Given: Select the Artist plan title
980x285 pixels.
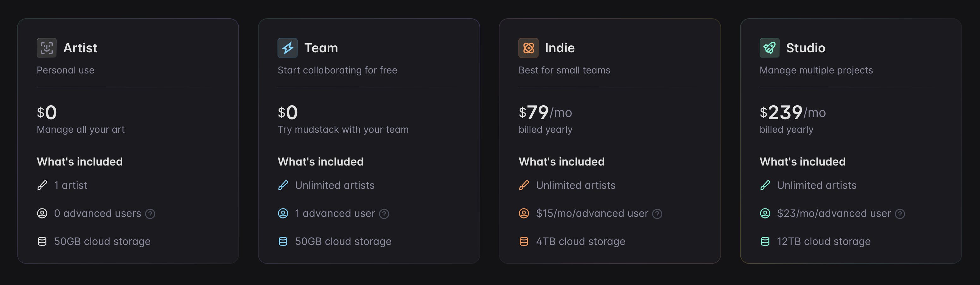Looking at the screenshot, I should [x=80, y=48].
